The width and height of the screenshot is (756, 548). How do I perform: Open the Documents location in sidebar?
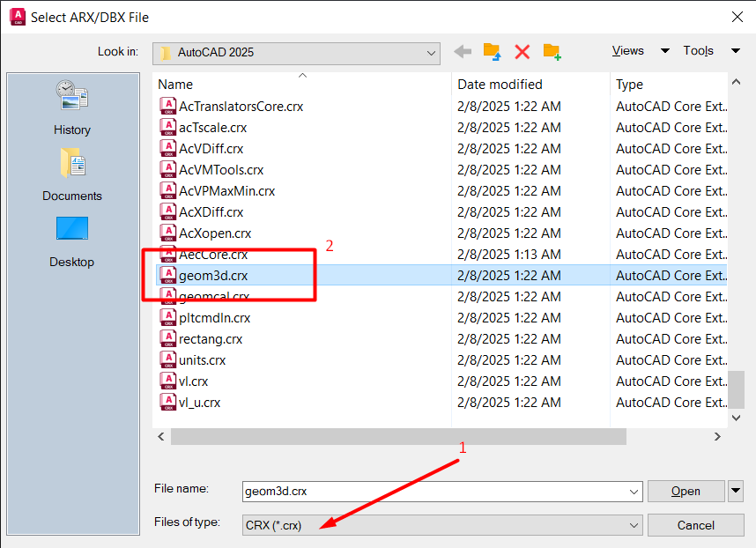71,174
